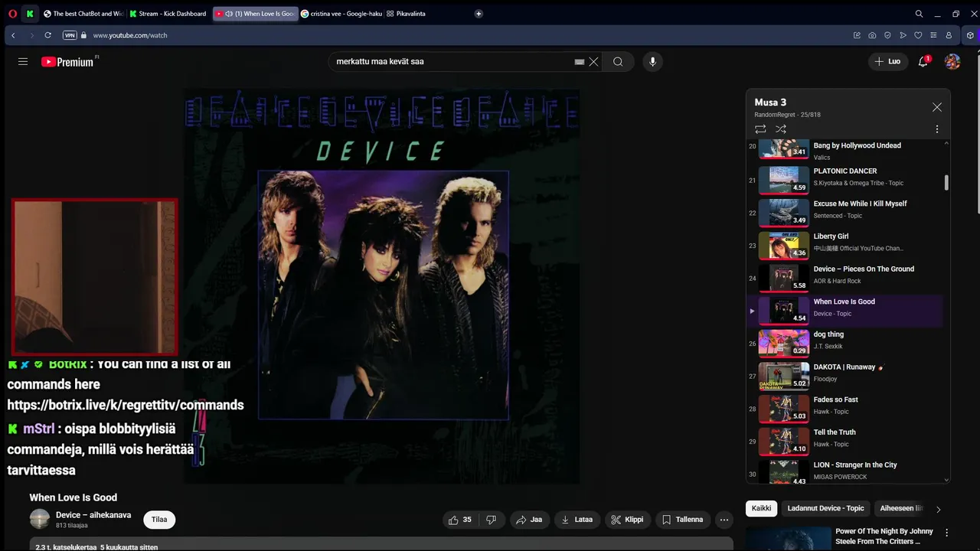Clear the search box text with X

point(593,62)
